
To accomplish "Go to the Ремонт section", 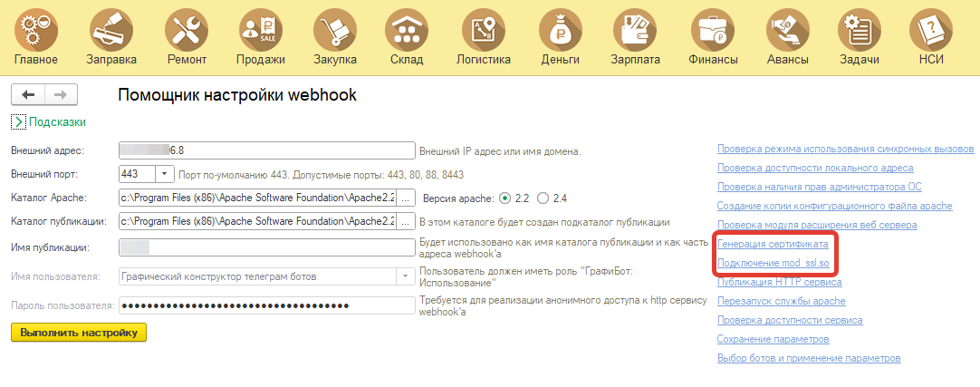I will (x=187, y=28).
